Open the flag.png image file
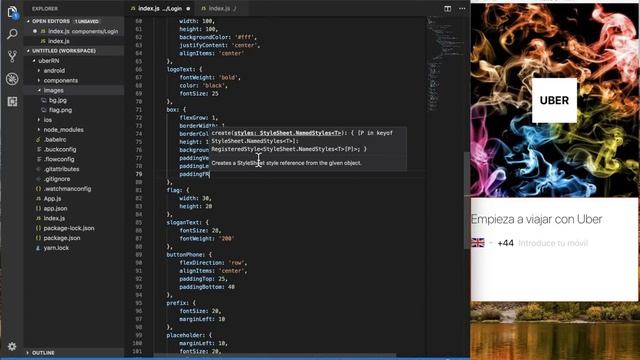Screen dimensions: 640x360 coord(60,110)
